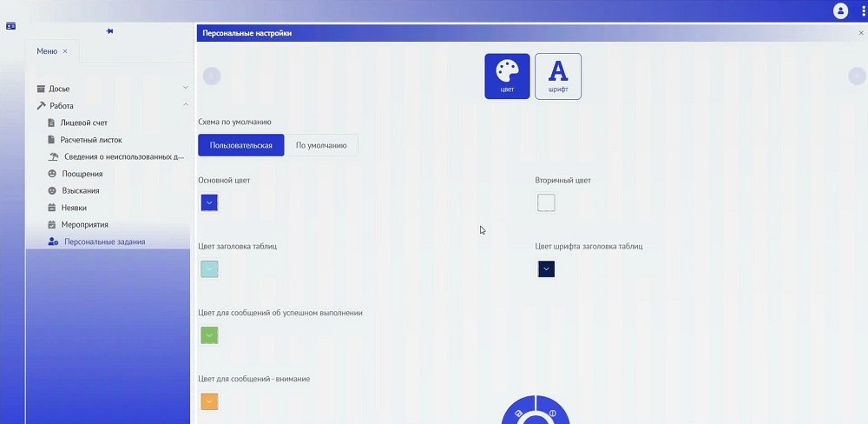The width and height of the screenshot is (868, 424).
Task: Click the left carousel arrow button
Action: 212,76
